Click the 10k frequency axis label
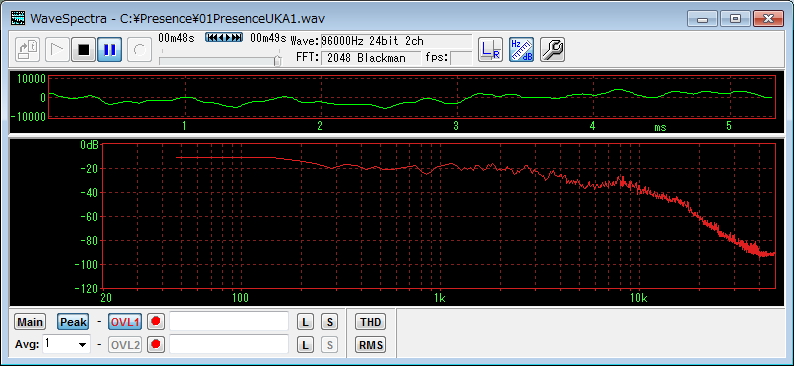Image resolution: width=794 pixels, height=366 pixels. [x=639, y=298]
